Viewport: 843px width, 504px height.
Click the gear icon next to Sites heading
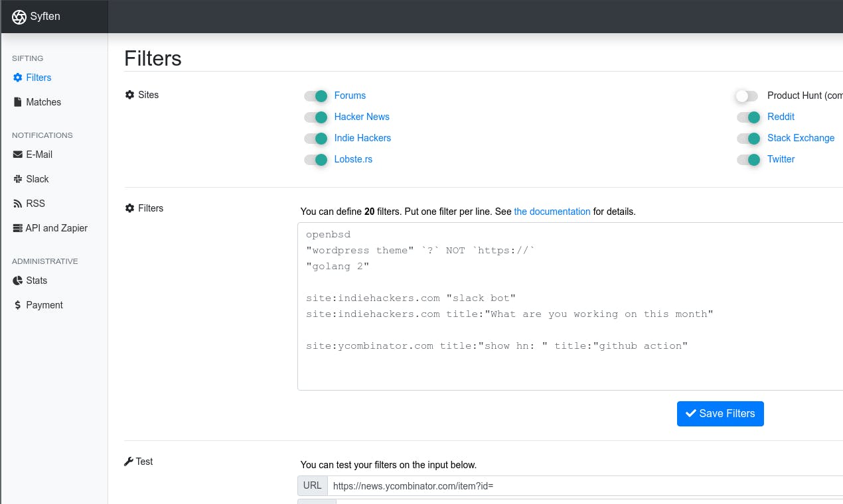(129, 95)
